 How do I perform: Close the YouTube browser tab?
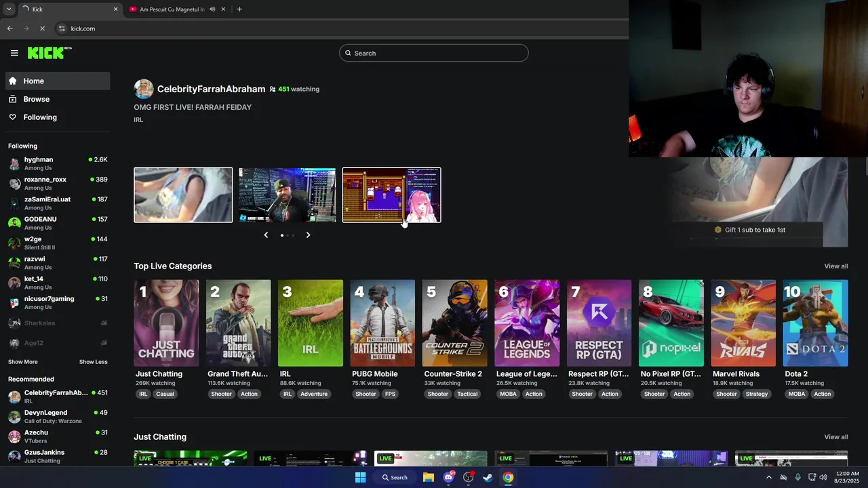[223, 9]
